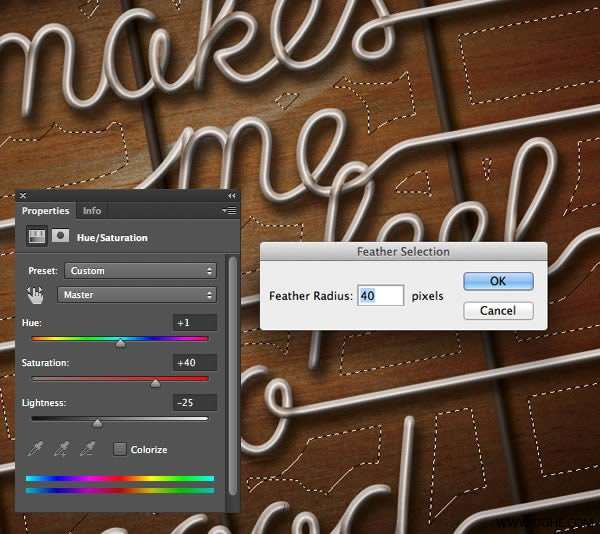The image size is (600, 534).
Task: Click the 'Hue:' label
Action: pos(32,323)
